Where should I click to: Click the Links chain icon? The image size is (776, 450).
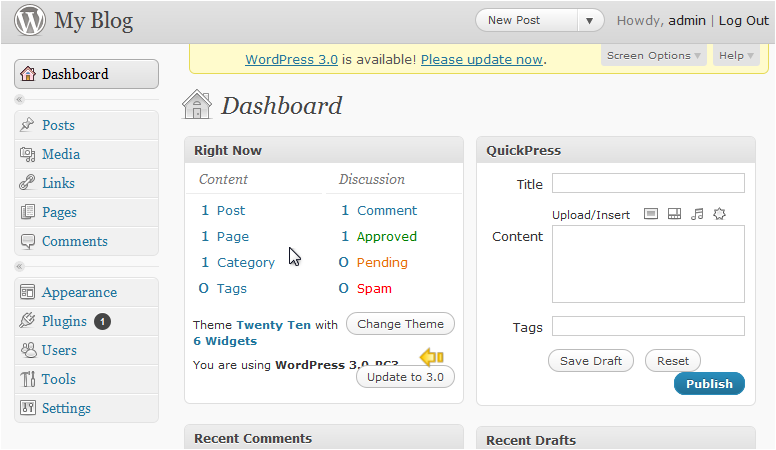coord(27,183)
